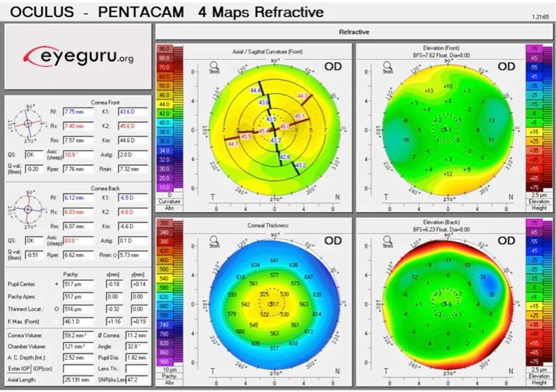The height and width of the screenshot is (392, 556).
Task: Select the Refractive header tab
Action: [x=354, y=32]
